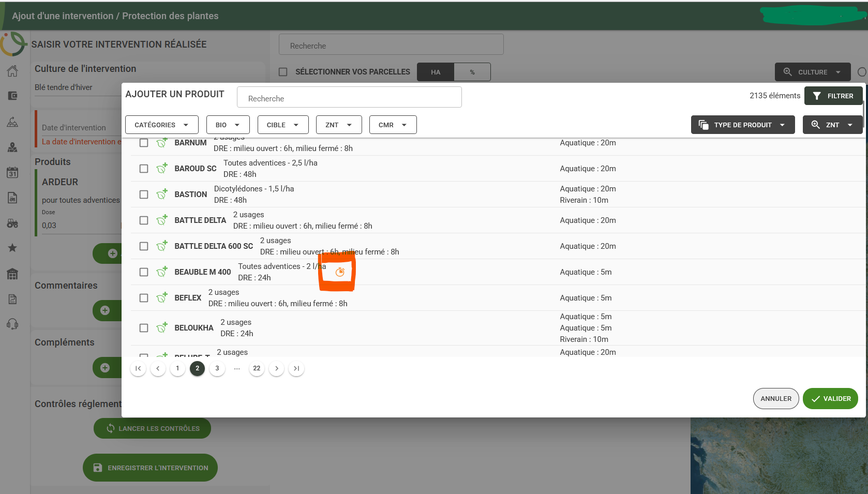Switch parcel unit to HA

tap(436, 72)
